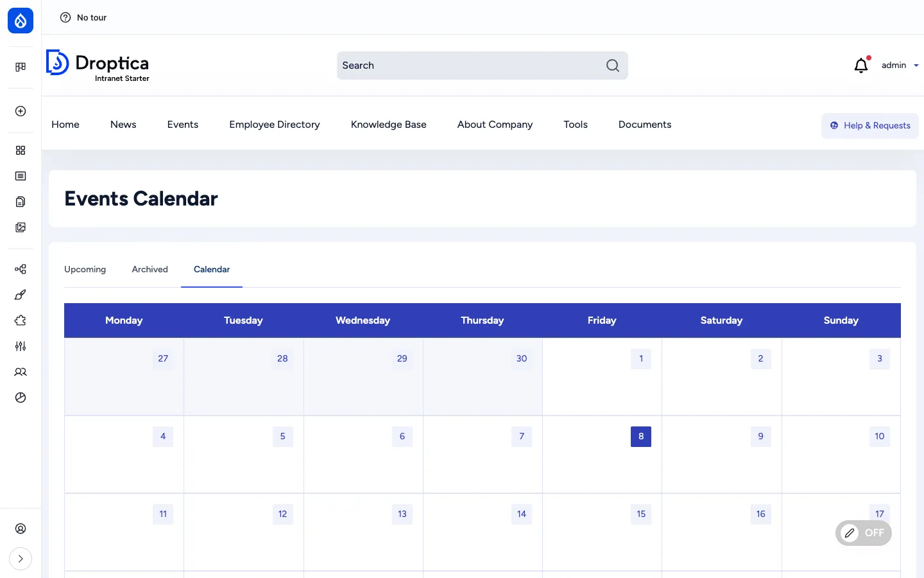
Task: Select day 9 in the calendar
Action: coord(761,437)
